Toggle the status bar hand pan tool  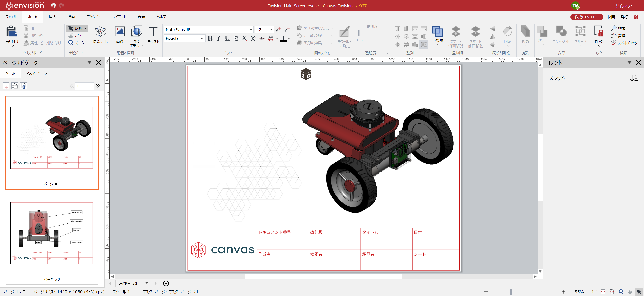[x=630, y=292]
